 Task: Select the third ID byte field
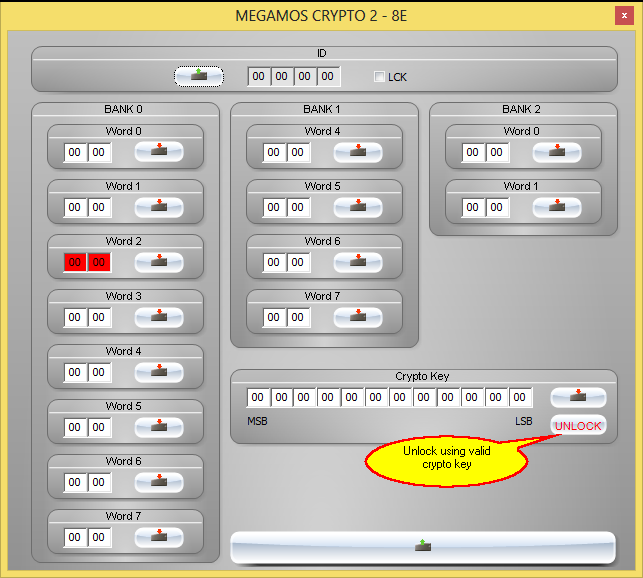tap(305, 76)
